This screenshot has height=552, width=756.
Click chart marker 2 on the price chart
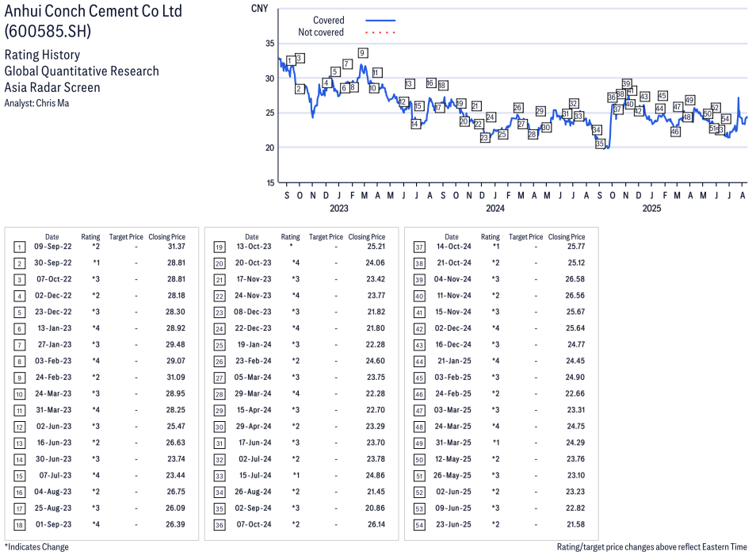coord(300,89)
